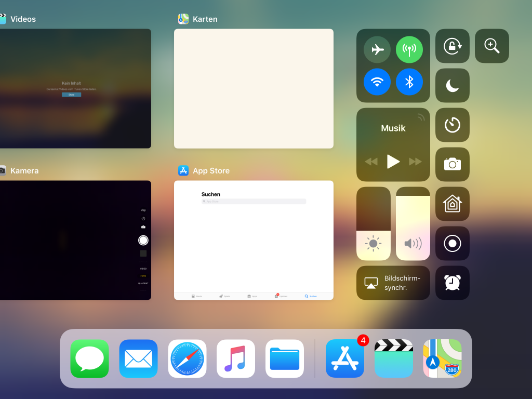532x399 pixels.
Task: Enable Airplane Mode in Control Center
Action: 377,49
